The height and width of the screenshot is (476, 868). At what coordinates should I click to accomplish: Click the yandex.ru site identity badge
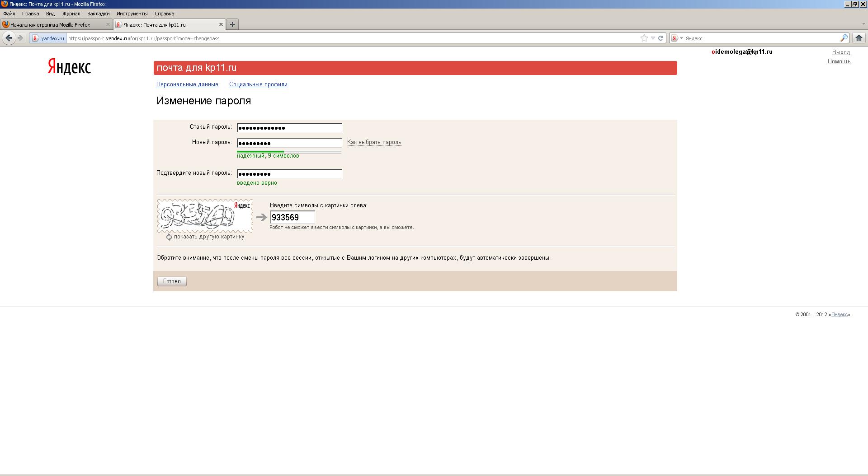48,38
